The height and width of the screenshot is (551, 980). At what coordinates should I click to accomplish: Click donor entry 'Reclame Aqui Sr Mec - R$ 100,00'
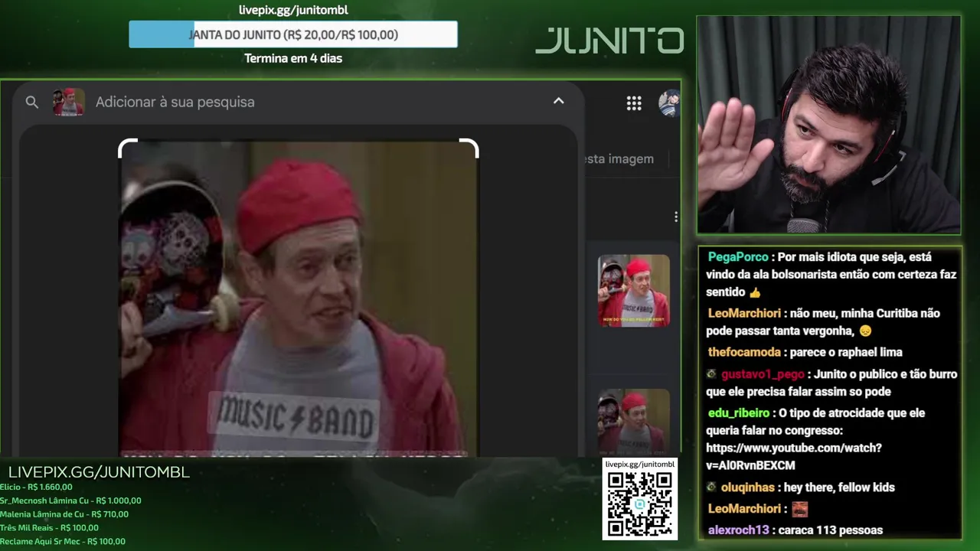(x=63, y=542)
